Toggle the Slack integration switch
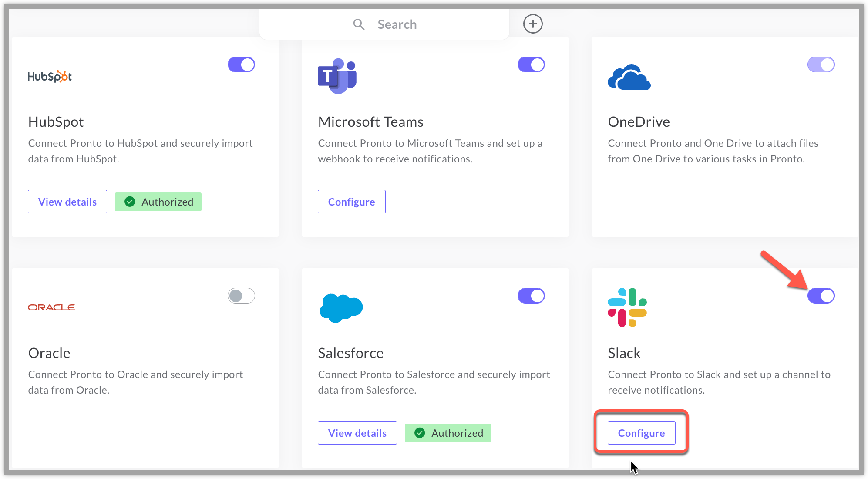Image resolution: width=868 pixels, height=479 pixels. [821, 296]
